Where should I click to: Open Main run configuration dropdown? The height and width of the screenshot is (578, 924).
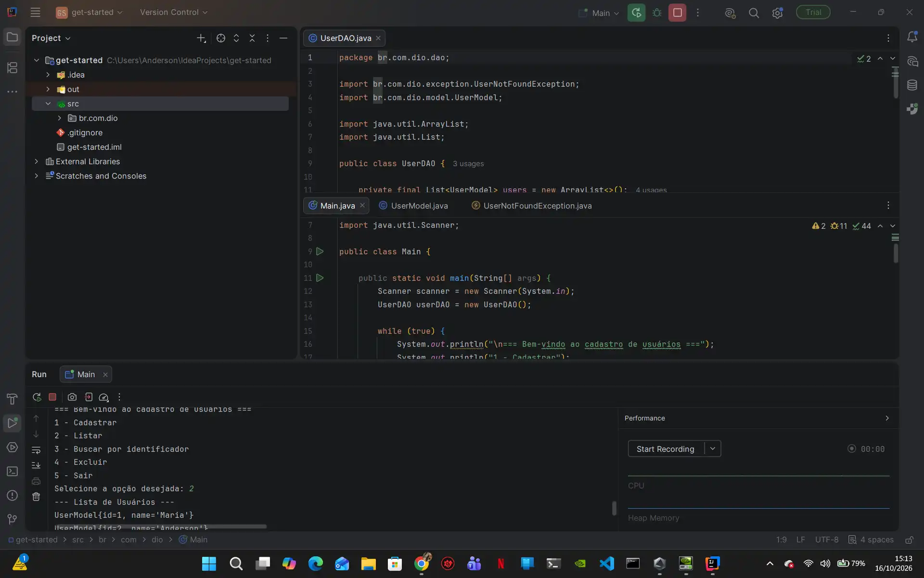[x=599, y=13]
